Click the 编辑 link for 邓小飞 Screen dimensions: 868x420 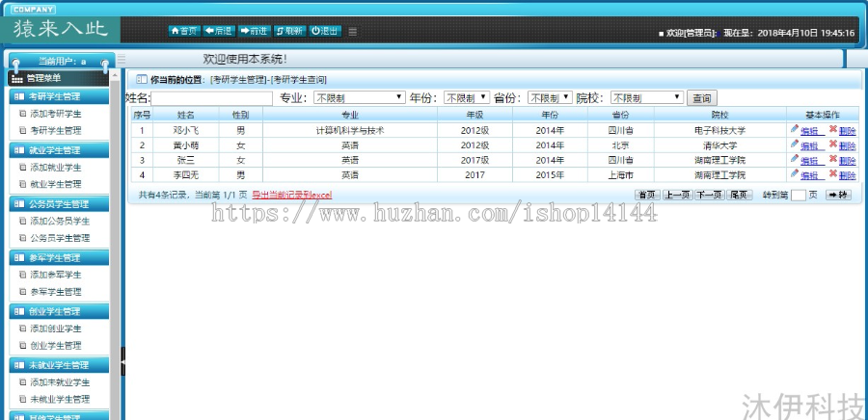(813, 131)
